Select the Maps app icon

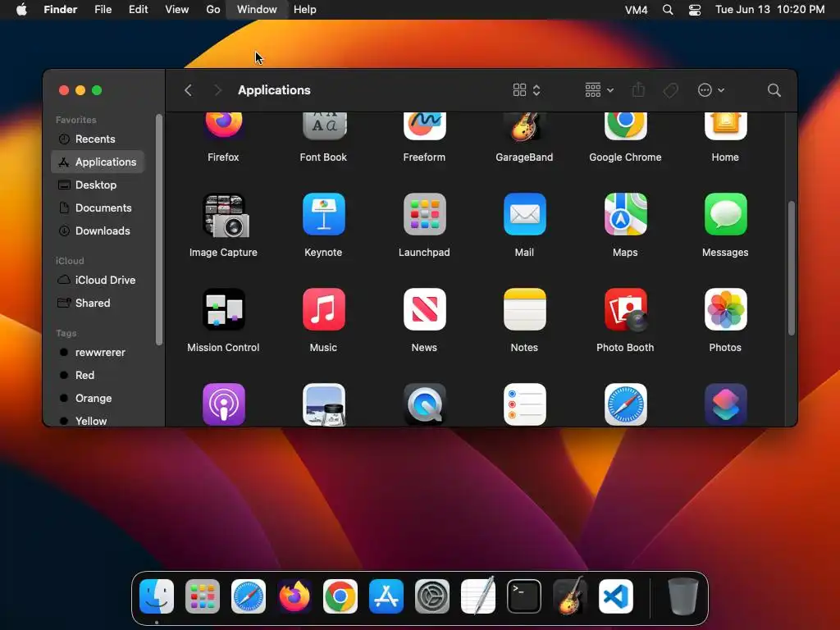(x=625, y=214)
